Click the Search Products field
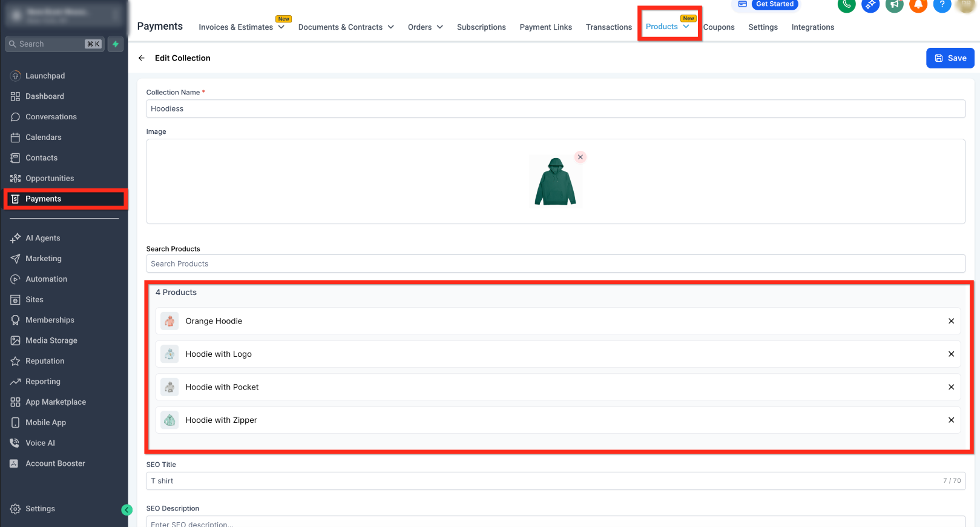980x527 pixels. (556, 264)
